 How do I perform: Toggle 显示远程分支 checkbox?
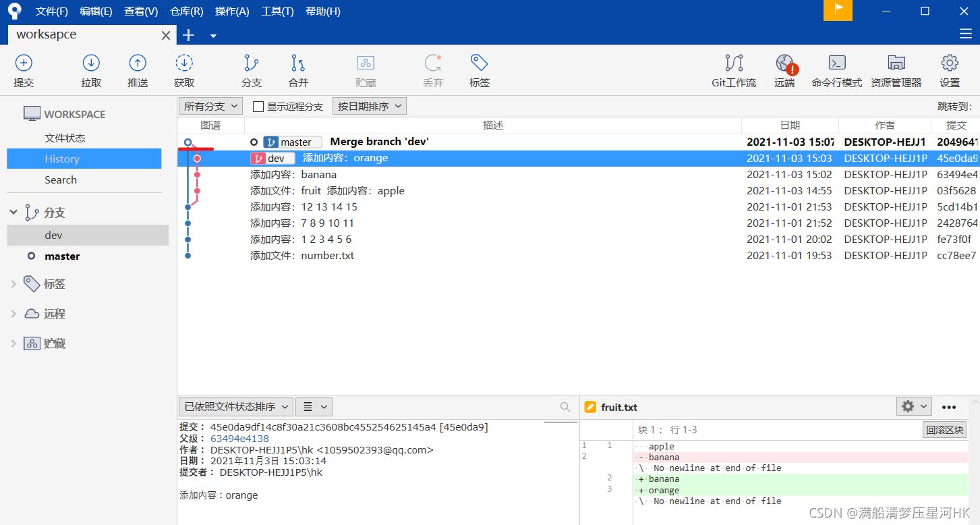point(258,107)
